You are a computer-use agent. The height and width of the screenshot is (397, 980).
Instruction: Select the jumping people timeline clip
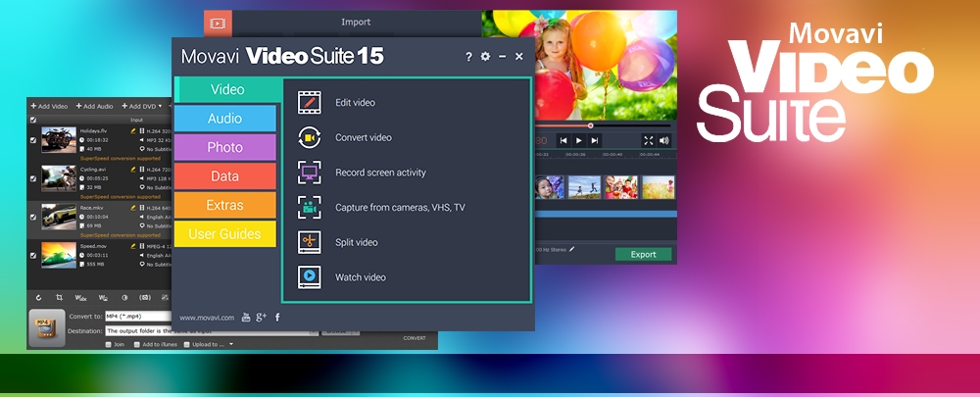(584, 187)
